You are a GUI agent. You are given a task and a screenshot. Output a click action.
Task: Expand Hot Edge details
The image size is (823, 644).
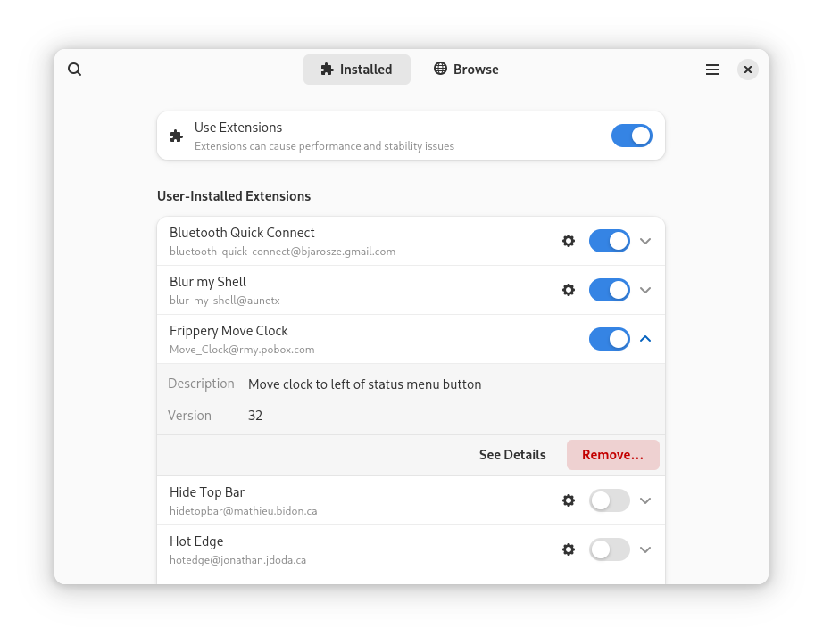click(x=645, y=549)
